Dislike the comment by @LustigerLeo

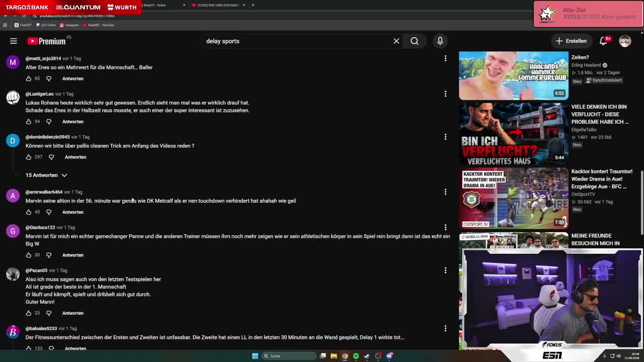pyautogui.click(x=49, y=121)
